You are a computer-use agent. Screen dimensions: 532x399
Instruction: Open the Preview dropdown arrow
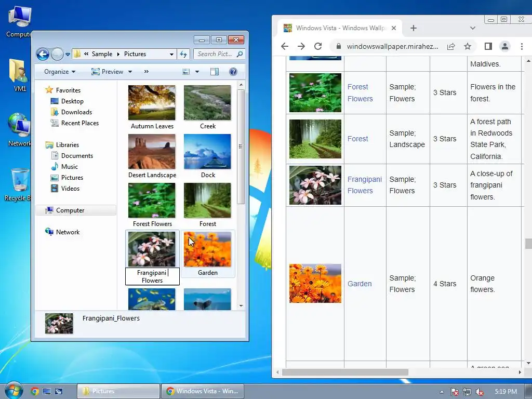[x=130, y=72]
